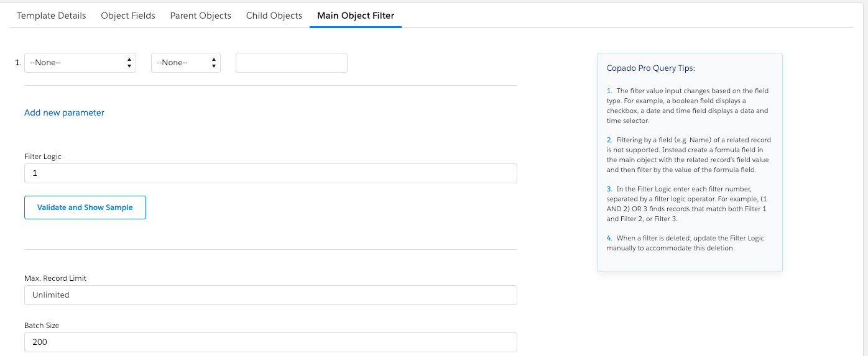Focus the Filter Logic input field
This screenshot has height=356, width=868.
pyautogui.click(x=270, y=173)
